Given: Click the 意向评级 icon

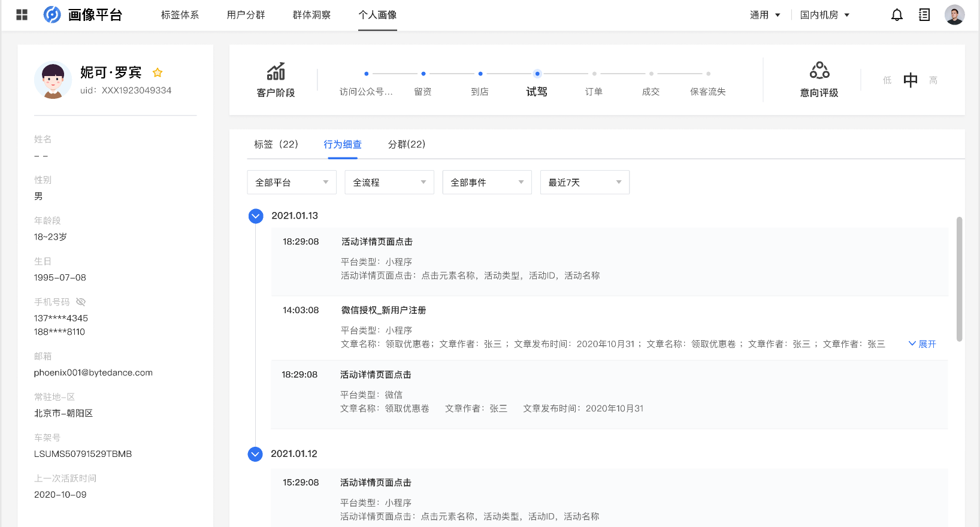Looking at the screenshot, I should pyautogui.click(x=819, y=71).
